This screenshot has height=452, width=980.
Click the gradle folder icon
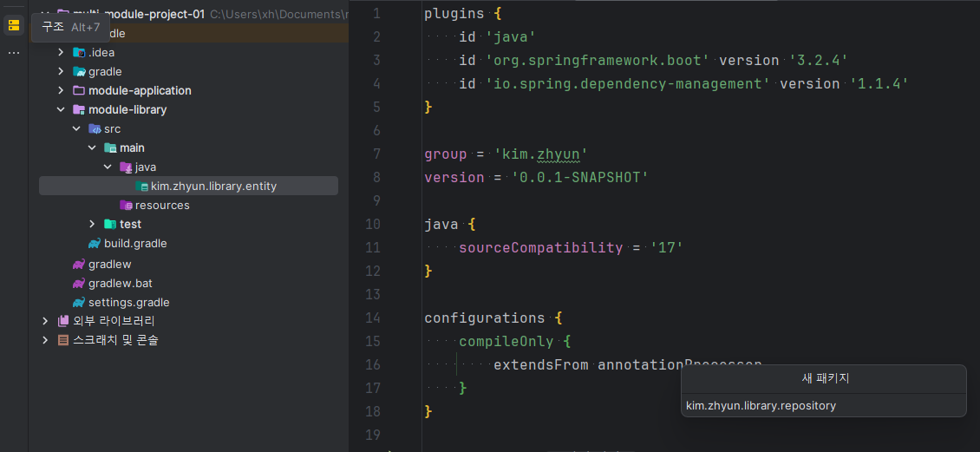(x=79, y=71)
